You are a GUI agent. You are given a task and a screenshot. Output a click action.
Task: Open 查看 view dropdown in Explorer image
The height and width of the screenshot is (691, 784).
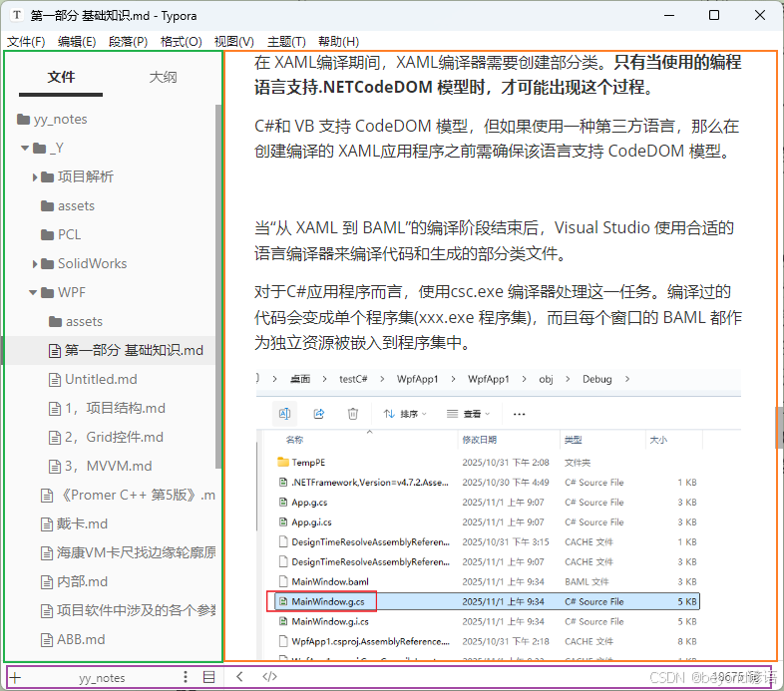(469, 414)
